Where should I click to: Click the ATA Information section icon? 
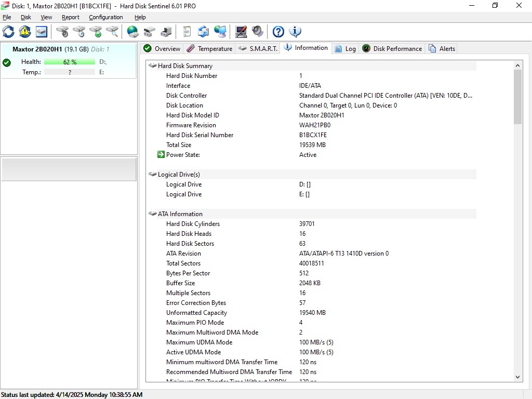pos(152,214)
